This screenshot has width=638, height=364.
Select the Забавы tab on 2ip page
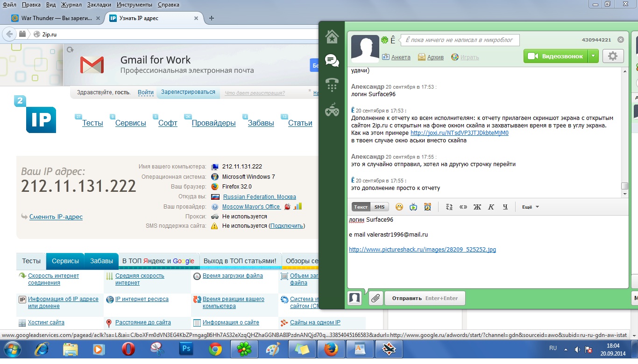coord(101,261)
